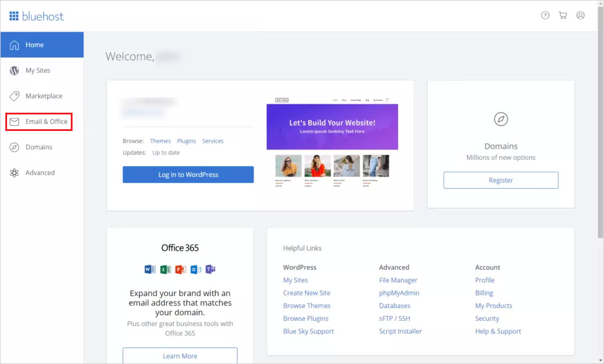Open the user account profile icon
Image resolution: width=604 pixels, height=364 pixels.
(580, 15)
